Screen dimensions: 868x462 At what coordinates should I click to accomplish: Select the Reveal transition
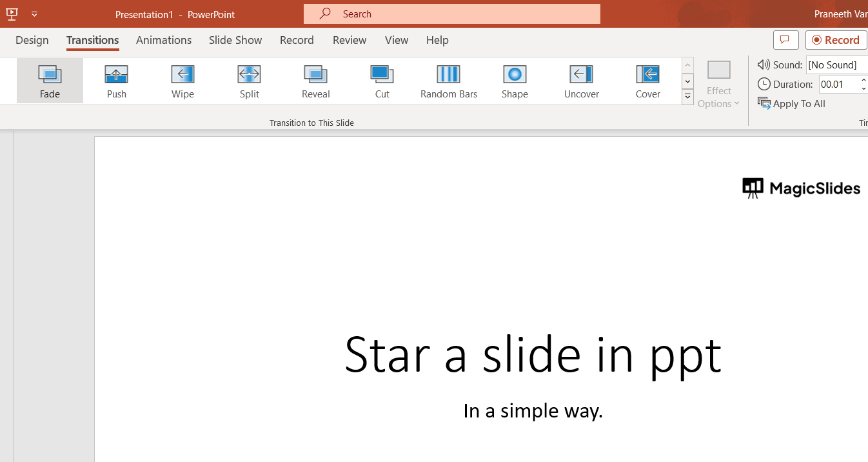tap(315, 81)
